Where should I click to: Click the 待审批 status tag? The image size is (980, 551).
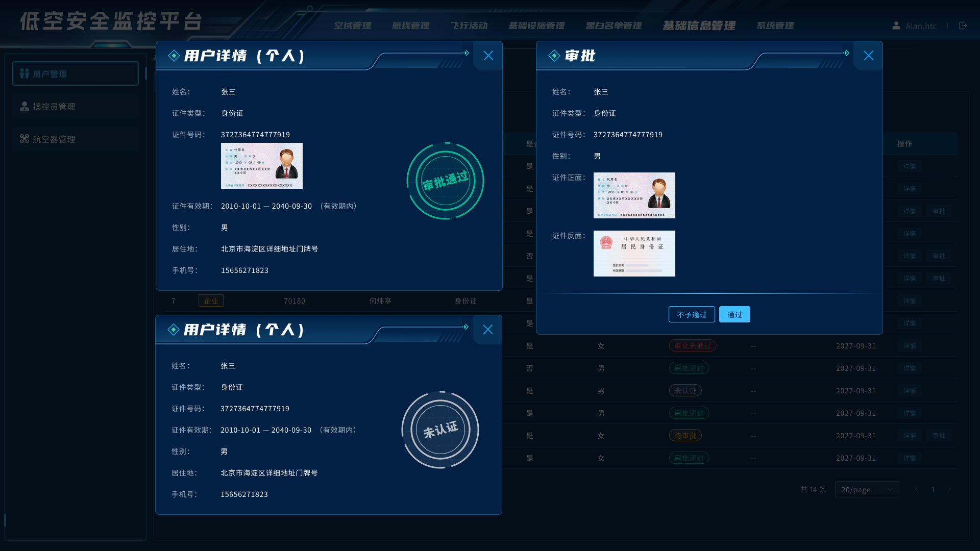click(685, 436)
